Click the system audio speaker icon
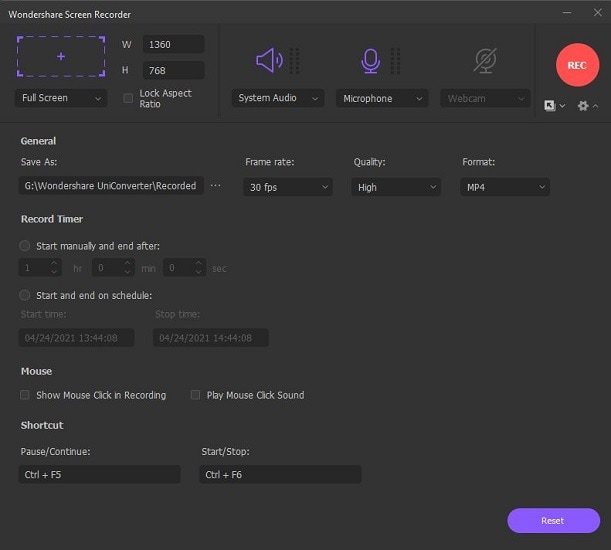The image size is (611, 550). [269, 61]
